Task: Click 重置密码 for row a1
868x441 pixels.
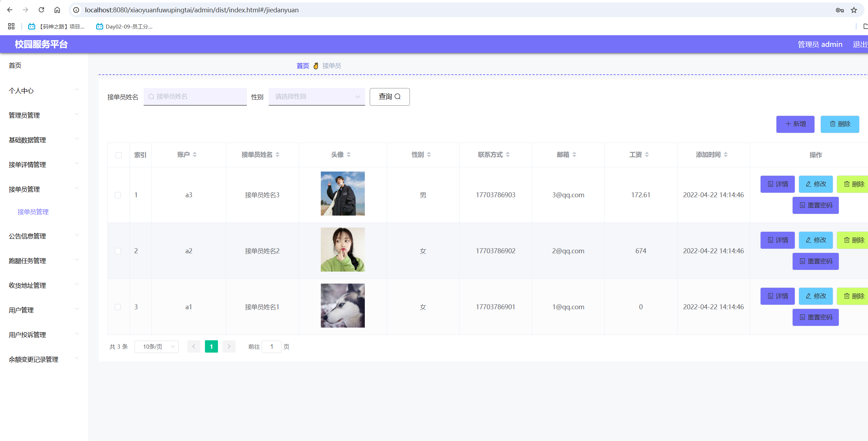Action: point(816,317)
